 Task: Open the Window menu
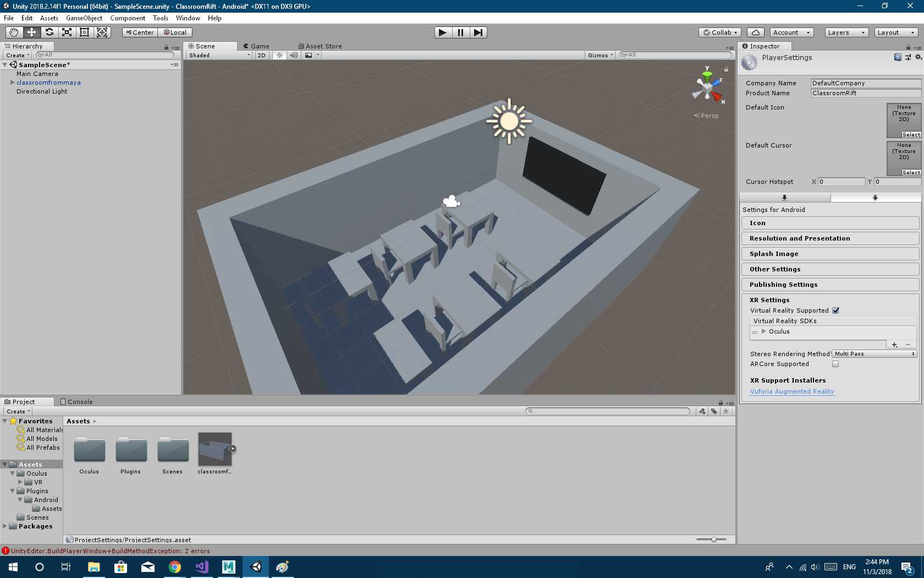tap(188, 18)
